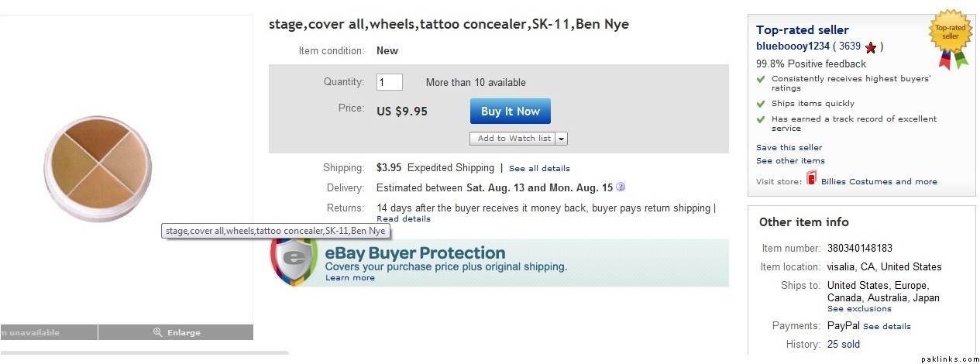The height and width of the screenshot is (364, 980).
Task: Click the Quantity input field
Action: point(390,82)
